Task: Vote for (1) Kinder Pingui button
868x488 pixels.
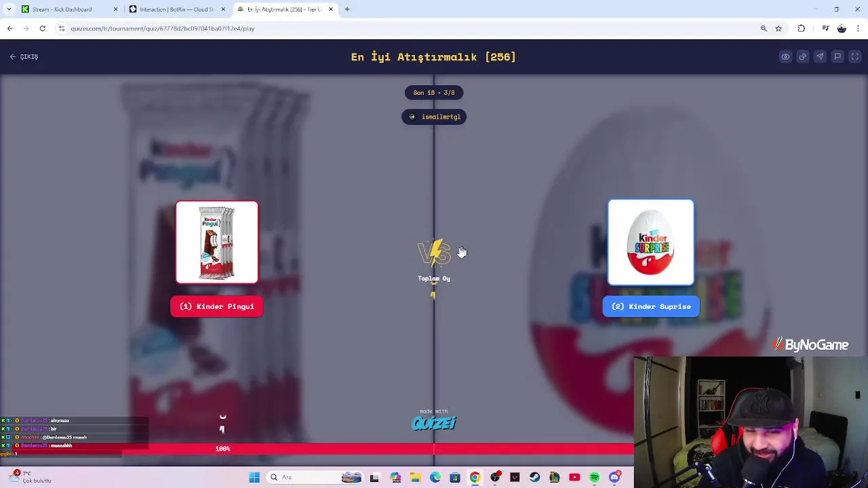Action: pos(217,306)
